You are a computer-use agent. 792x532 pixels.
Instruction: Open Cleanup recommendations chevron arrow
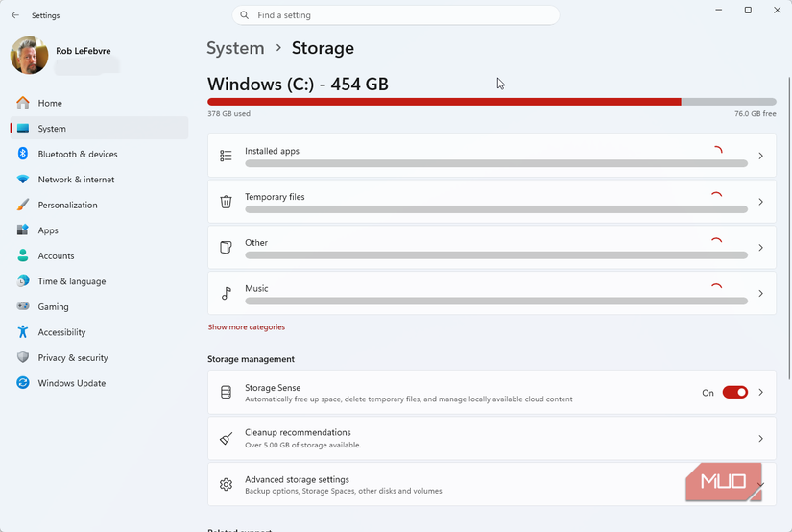pos(760,439)
